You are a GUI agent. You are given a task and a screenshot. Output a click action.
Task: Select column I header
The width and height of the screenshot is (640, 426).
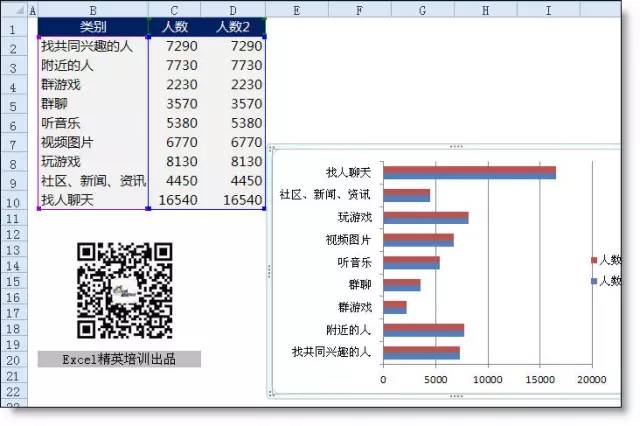tap(549, 10)
